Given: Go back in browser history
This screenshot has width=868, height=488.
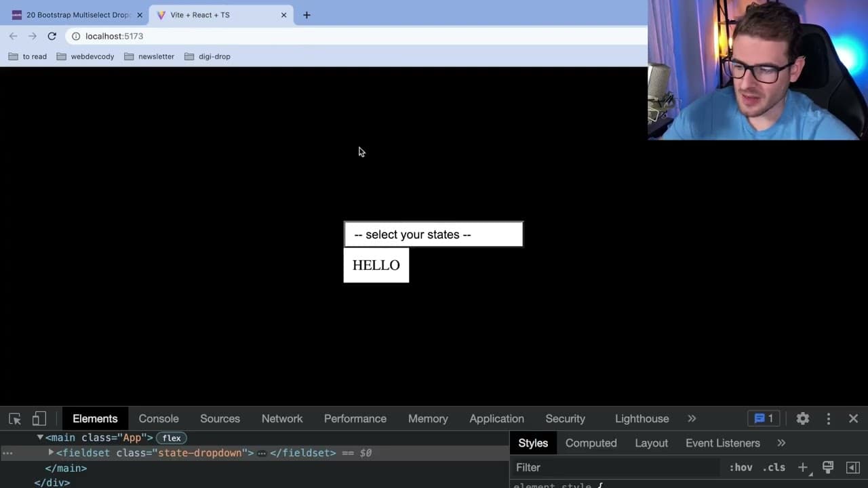Looking at the screenshot, I should 14,36.
